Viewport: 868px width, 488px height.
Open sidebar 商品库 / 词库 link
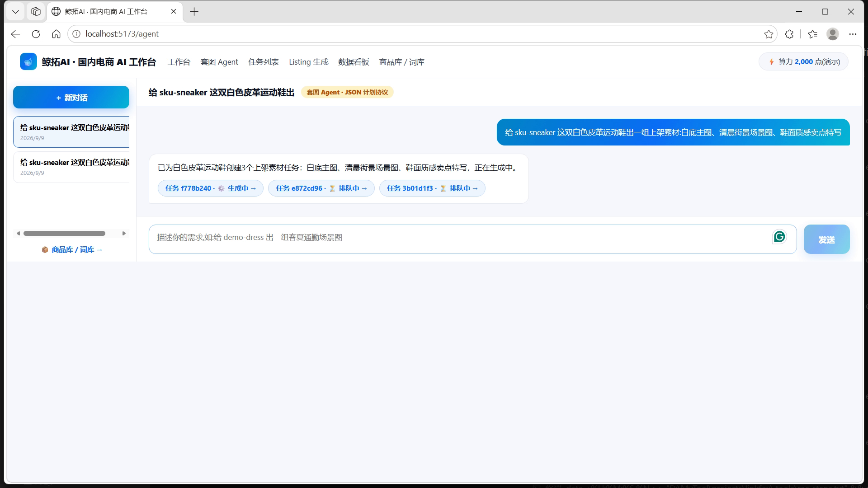[x=72, y=249]
